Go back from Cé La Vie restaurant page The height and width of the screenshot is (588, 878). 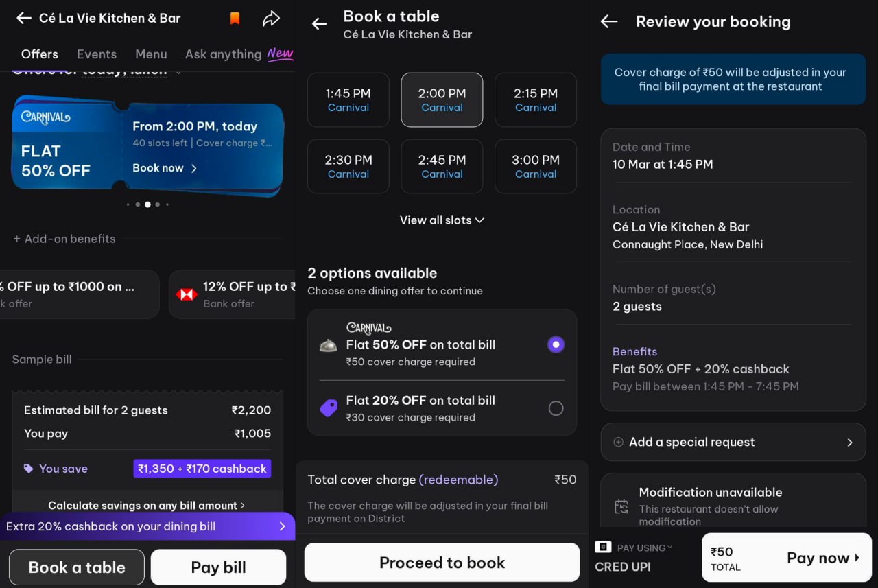[x=24, y=19]
